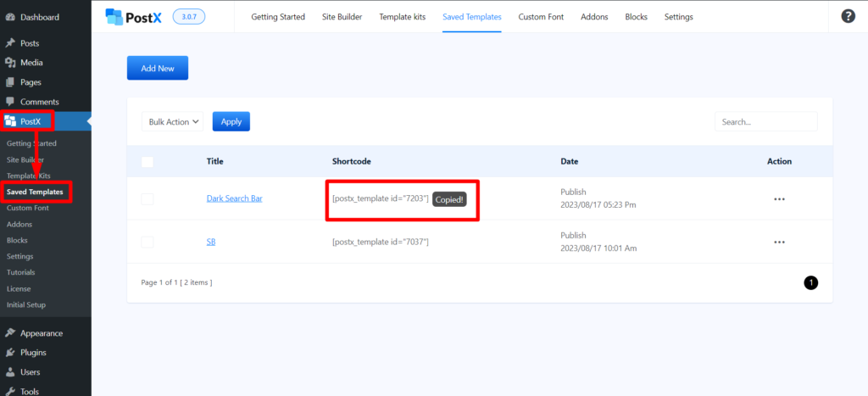868x396 pixels.
Task: Click the Shortcode column header
Action: point(352,162)
